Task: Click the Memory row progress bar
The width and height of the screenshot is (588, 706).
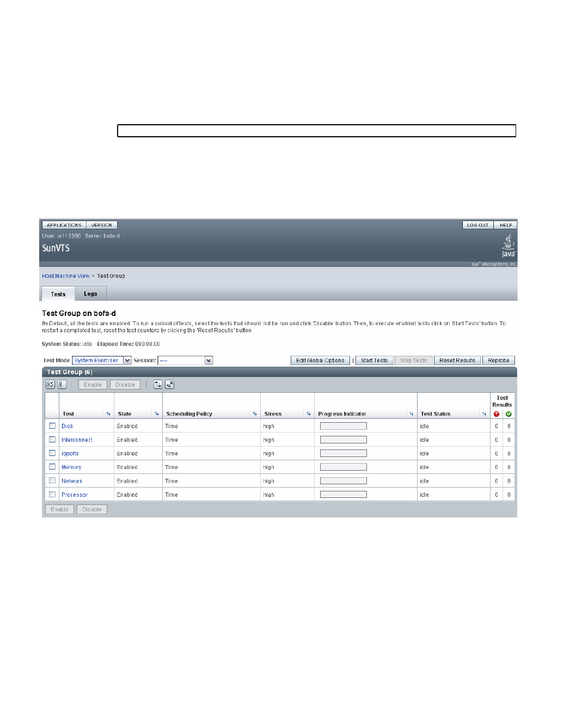Action: 344,467
